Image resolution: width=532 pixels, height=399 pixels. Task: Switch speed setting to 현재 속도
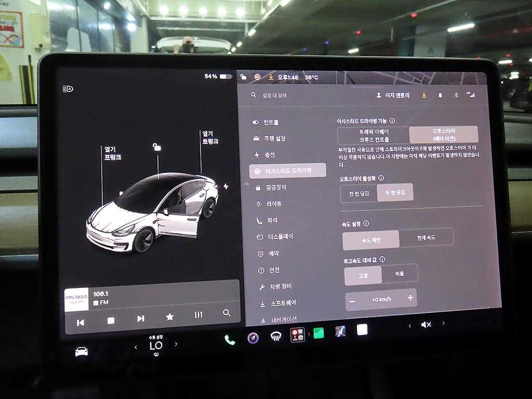point(426,237)
